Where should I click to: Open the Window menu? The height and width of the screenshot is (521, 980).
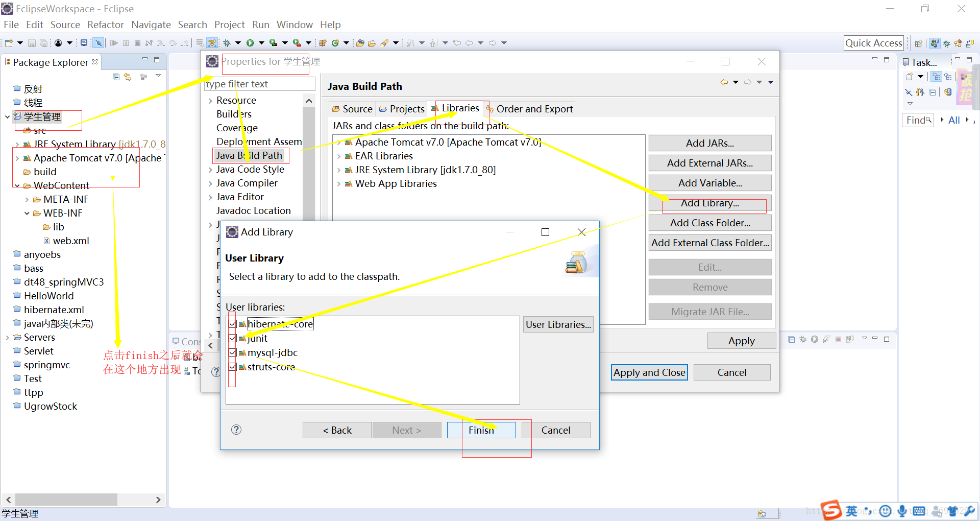click(295, 25)
